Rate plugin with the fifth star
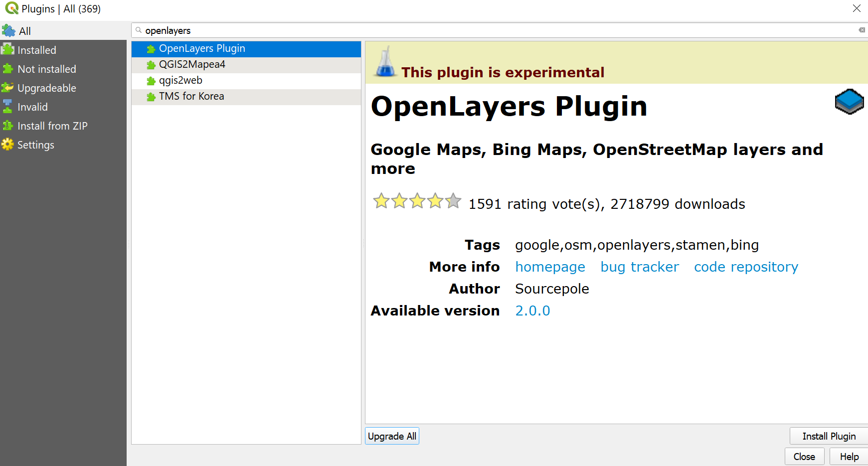Screen dimensions: 868x466 pyautogui.click(x=453, y=201)
